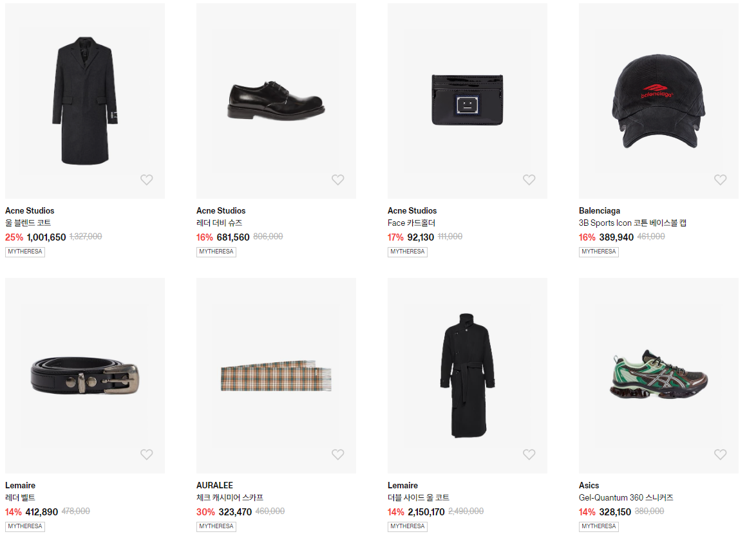Click heart icon on leather derby shoes

(x=338, y=180)
